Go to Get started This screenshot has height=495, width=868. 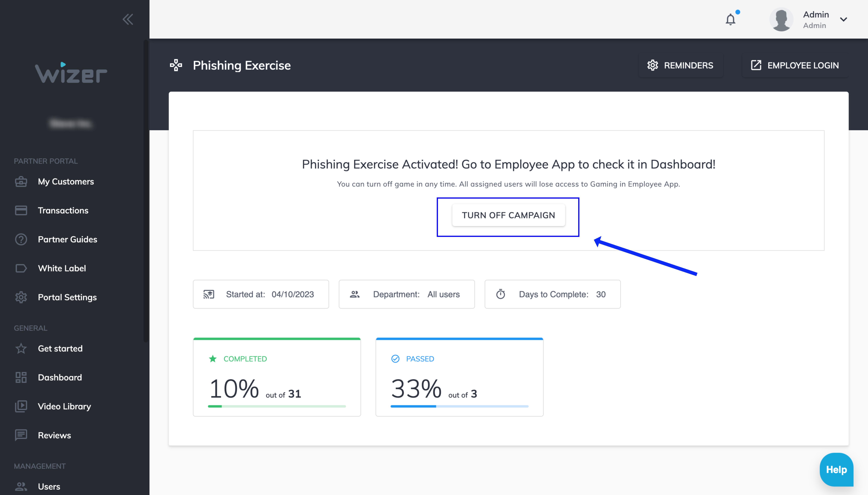tap(60, 348)
